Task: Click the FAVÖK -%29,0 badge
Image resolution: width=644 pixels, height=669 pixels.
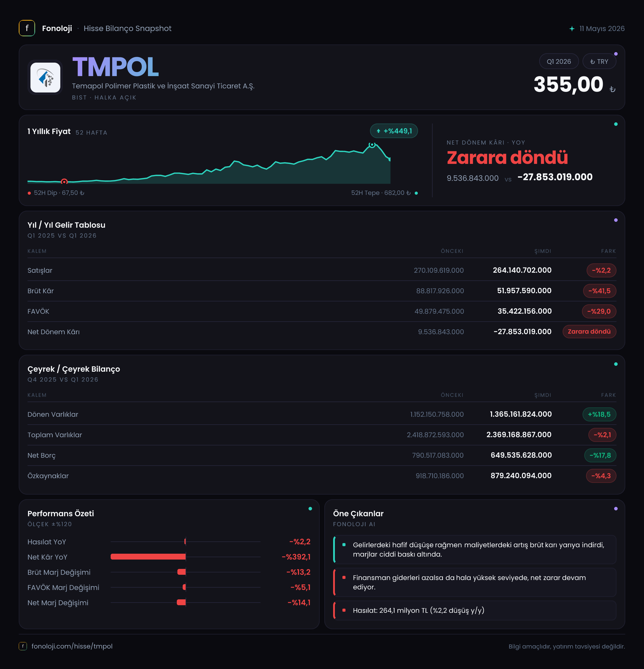Action: pos(599,311)
